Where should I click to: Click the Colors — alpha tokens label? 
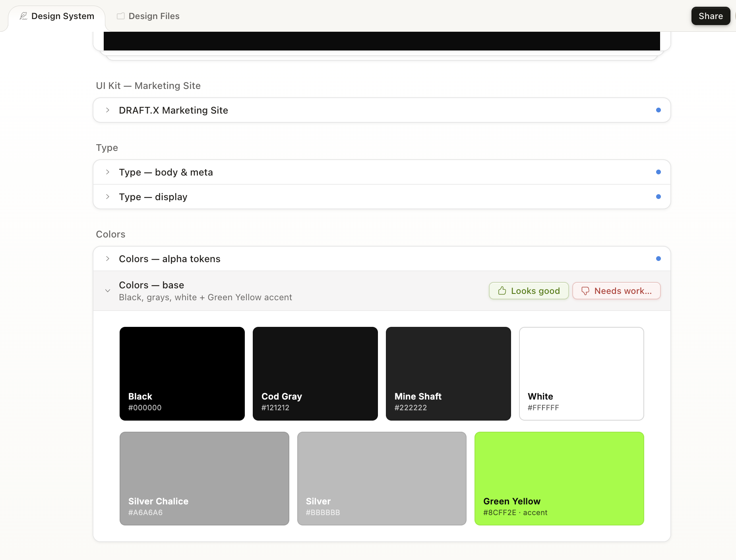170,259
